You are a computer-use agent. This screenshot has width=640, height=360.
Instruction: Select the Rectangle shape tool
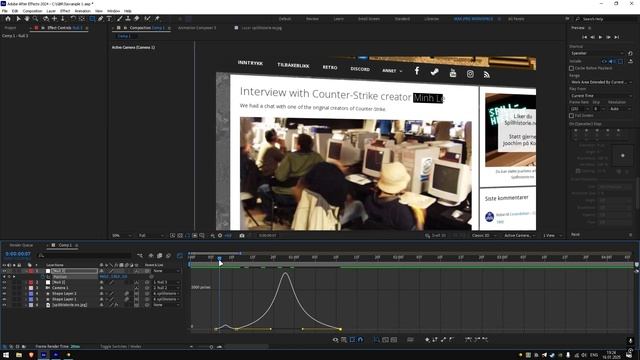pos(92,19)
